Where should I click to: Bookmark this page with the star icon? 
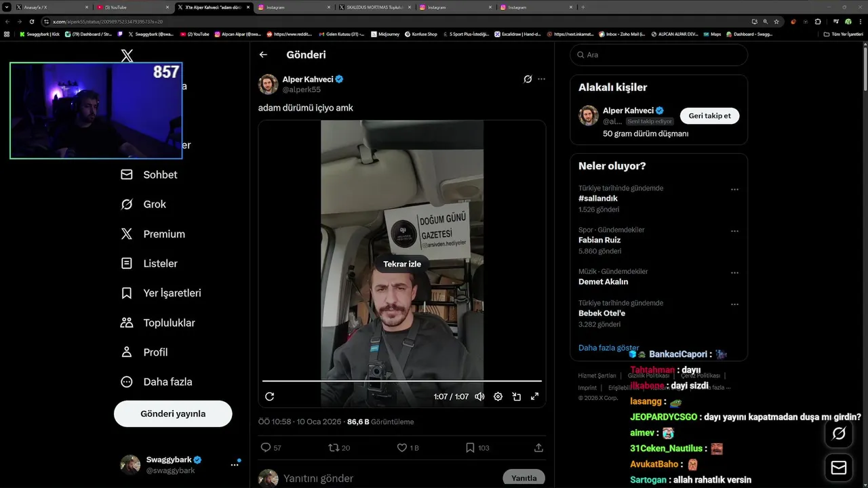pyautogui.click(x=776, y=22)
